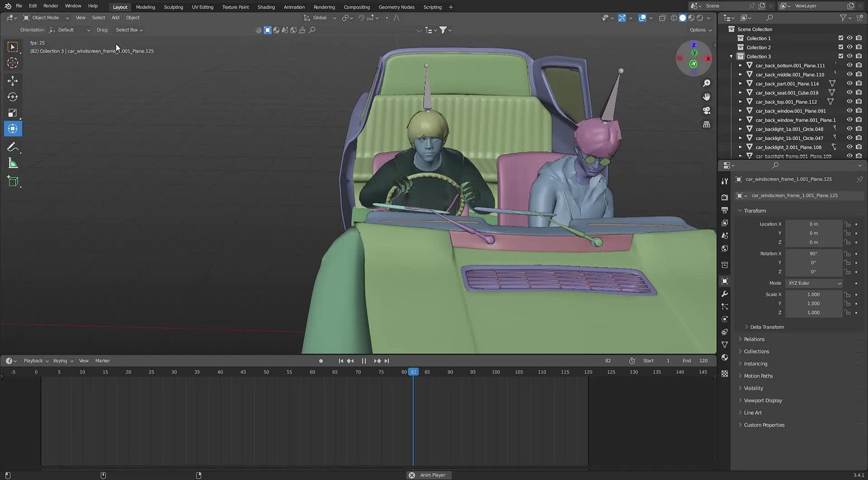This screenshot has height=480, width=868.
Task: Open the viewport Add menu
Action: pyautogui.click(x=116, y=18)
